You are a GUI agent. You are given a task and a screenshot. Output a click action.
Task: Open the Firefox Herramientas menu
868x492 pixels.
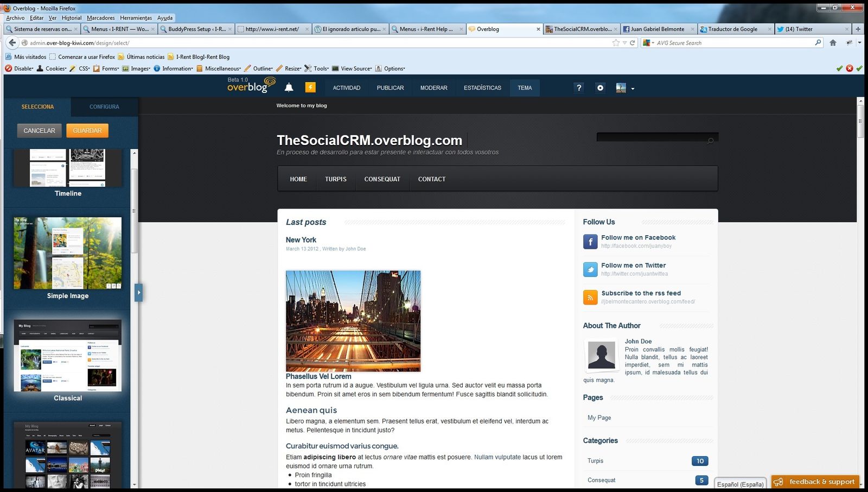[136, 18]
